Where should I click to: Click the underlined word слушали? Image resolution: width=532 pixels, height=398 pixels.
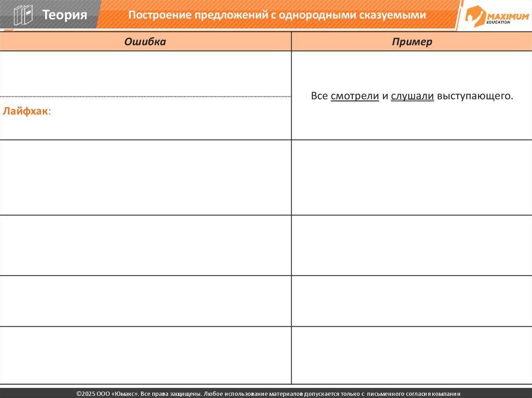pos(412,96)
